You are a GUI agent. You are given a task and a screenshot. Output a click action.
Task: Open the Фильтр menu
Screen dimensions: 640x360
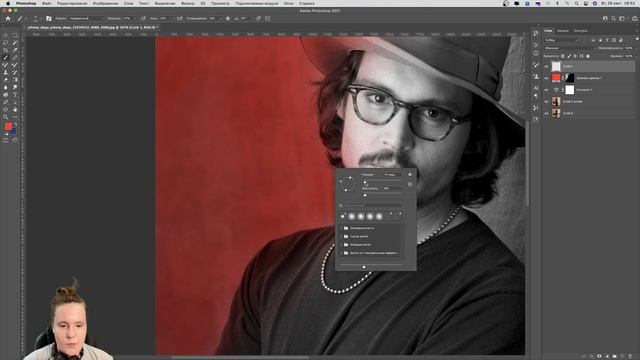[x=188, y=3]
